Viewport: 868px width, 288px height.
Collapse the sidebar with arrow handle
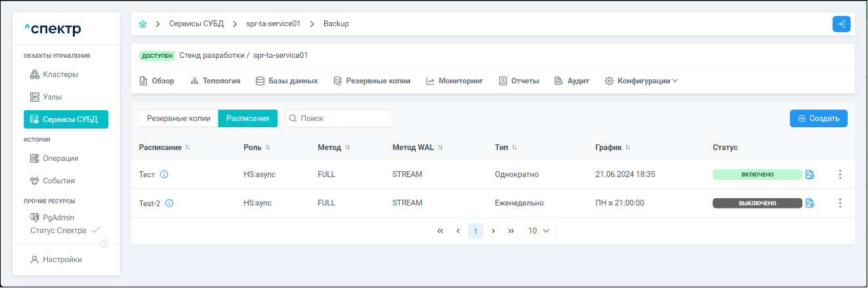tap(104, 244)
